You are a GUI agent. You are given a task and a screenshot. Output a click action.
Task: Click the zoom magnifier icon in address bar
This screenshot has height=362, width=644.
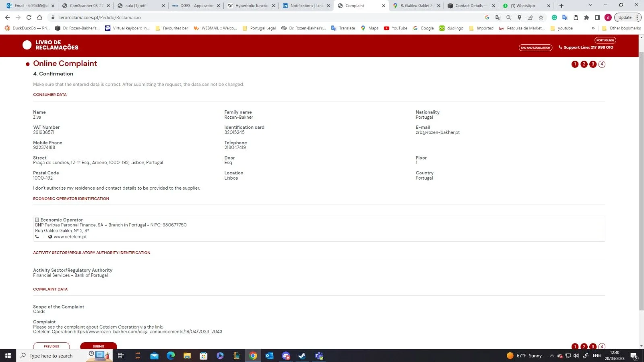[x=509, y=17]
